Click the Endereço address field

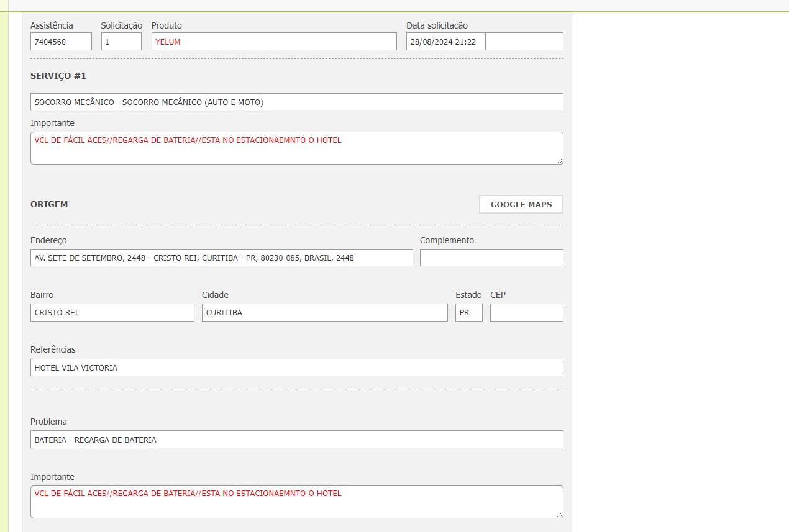pyautogui.click(x=221, y=258)
